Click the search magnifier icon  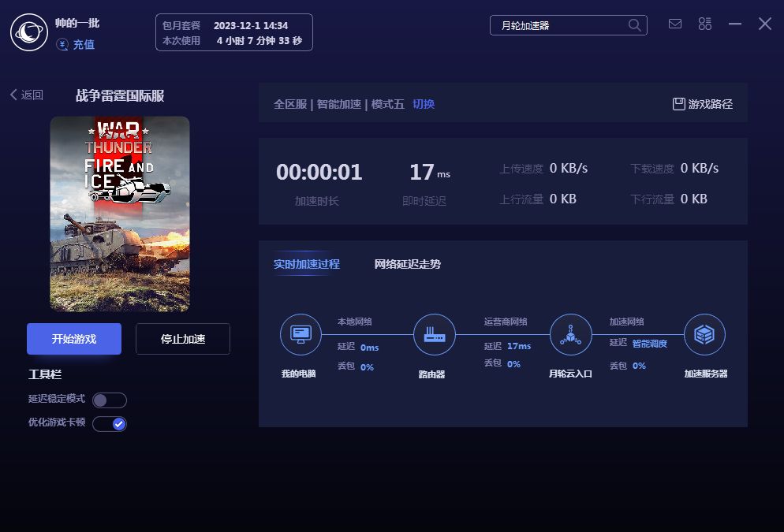pos(634,25)
